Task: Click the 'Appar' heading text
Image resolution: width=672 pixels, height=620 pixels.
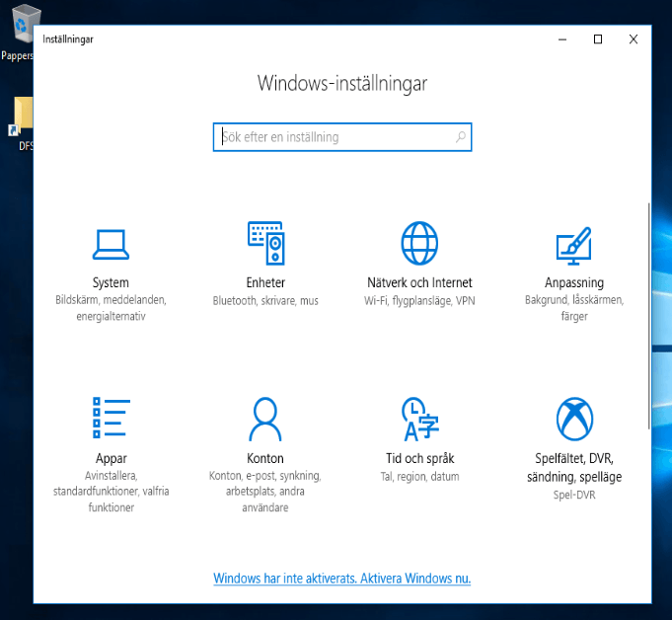Action: 111,459
